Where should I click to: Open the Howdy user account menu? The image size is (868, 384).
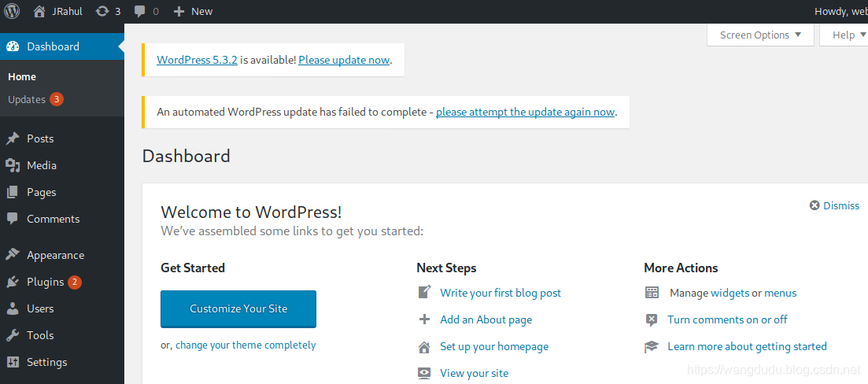click(841, 11)
